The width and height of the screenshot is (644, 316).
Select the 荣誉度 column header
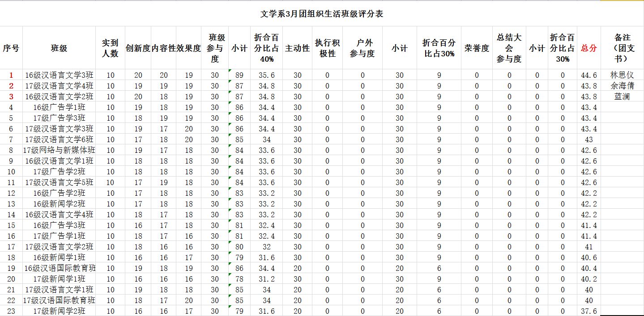(x=477, y=48)
